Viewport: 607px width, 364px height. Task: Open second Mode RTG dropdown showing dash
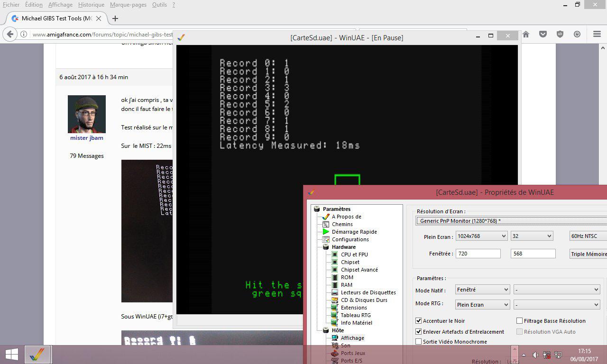557,305
